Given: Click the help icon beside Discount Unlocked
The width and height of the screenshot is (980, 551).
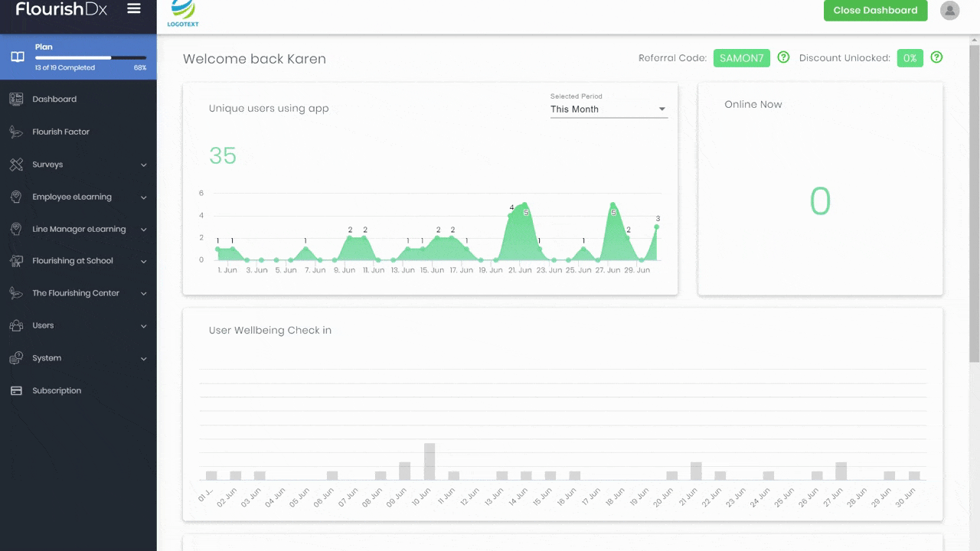Looking at the screenshot, I should (x=936, y=57).
